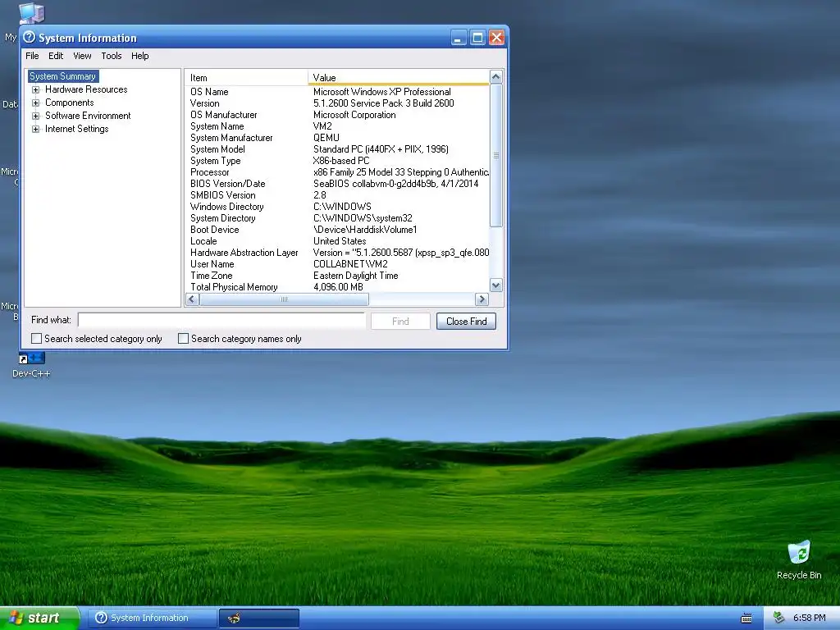840x630 pixels.
Task: Select the Boot Device row
Action: 337,230
